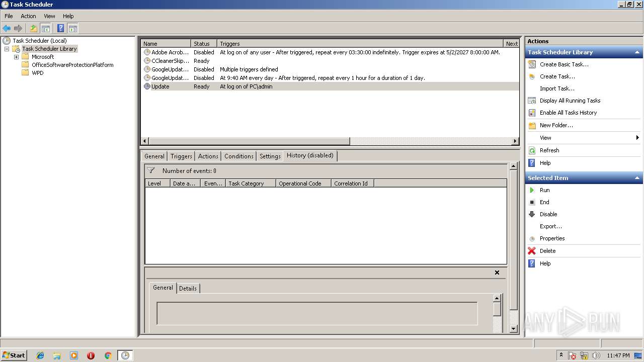Click the Up One Level folder icon
Viewport: 644px width, 362px height.
point(34,28)
